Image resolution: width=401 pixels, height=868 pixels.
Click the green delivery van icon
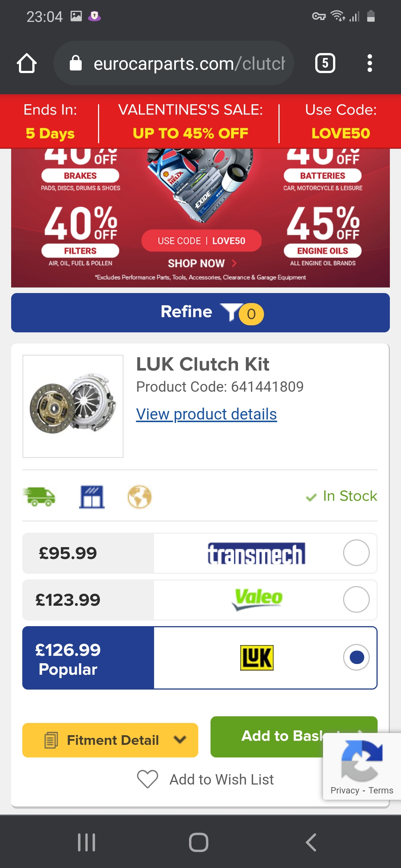coord(40,497)
